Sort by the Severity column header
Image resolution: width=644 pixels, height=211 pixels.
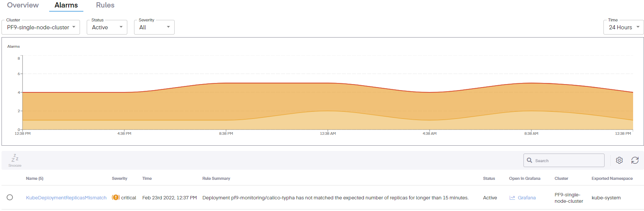pos(119,179)
